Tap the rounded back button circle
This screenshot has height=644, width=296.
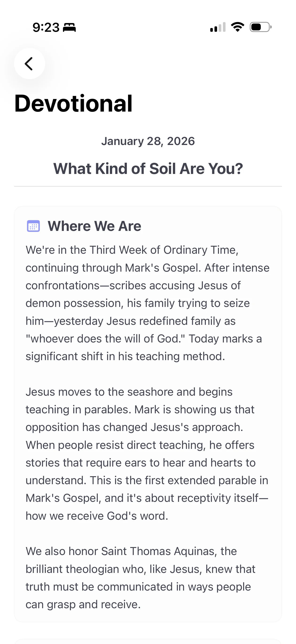click(29, 64)
